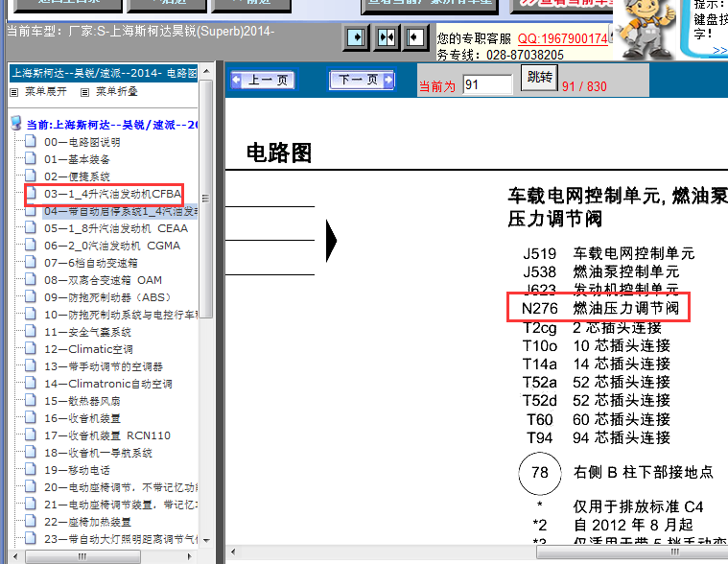Open 06—2_0汽油发动机 CGMA entry
The image size is (728, 564).
point(112,246)
